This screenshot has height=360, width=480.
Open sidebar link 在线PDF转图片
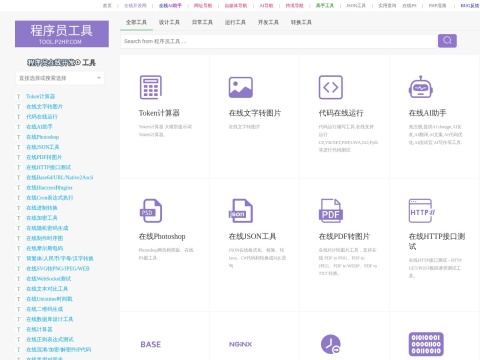pyautogui.click(x=44, y=157)
